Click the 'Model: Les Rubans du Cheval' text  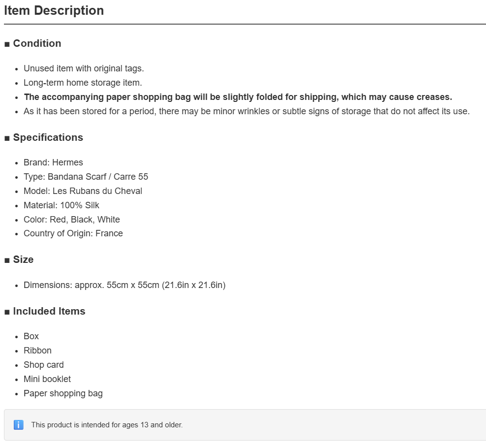[83, 191]
